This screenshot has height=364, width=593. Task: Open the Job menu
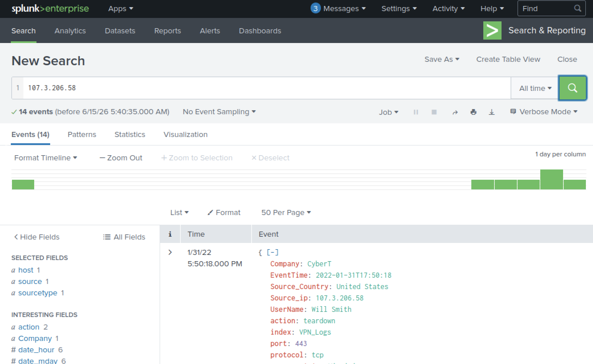(x=388, y=112)
